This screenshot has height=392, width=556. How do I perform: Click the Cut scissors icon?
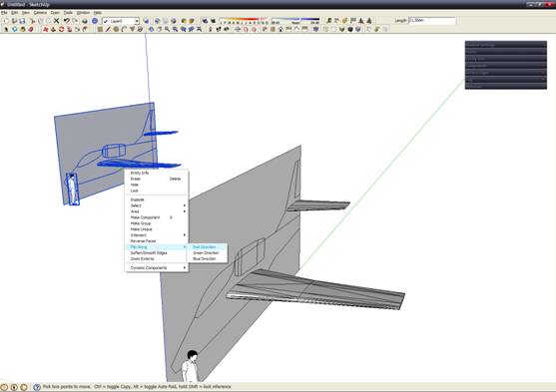click(x=32, y=21)
